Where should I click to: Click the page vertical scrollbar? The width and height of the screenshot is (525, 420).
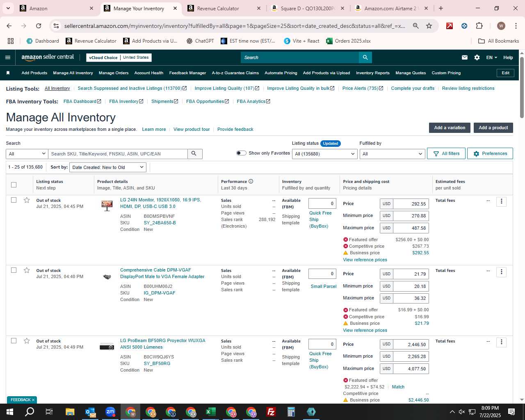(522, 87)
